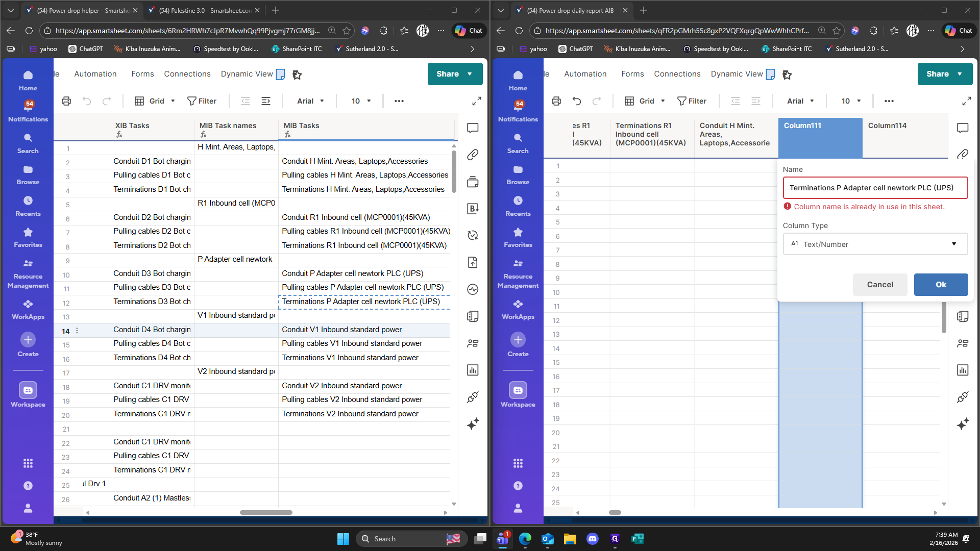Open the Filter toggle in right sheet toolbar
Viewport: 980px width, 551px height.
[692, 101]
